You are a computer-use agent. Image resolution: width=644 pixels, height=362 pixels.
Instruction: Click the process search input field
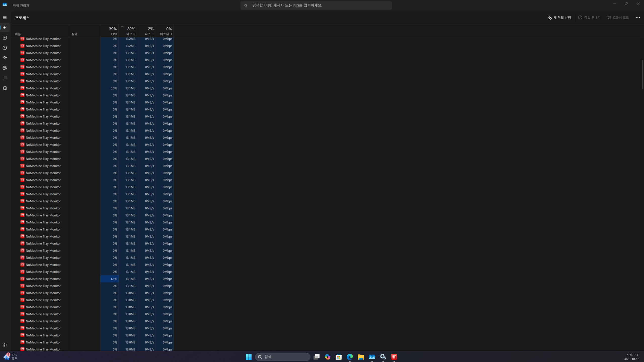[316, 6]
